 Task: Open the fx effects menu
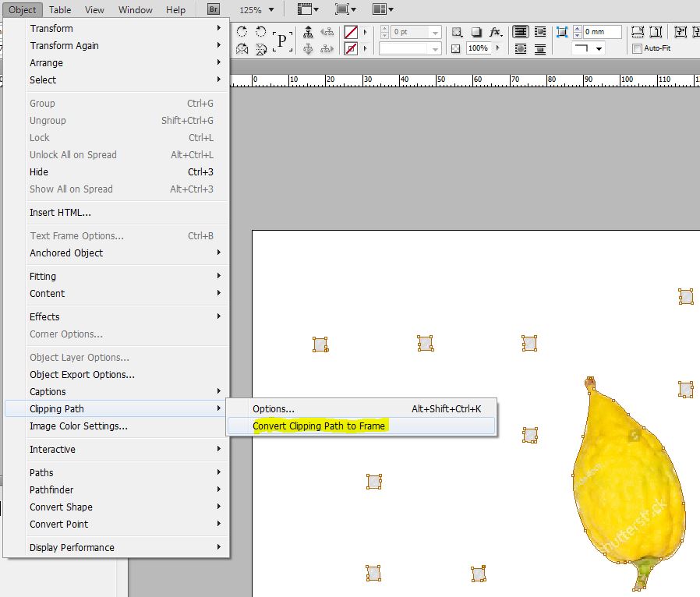496,32
